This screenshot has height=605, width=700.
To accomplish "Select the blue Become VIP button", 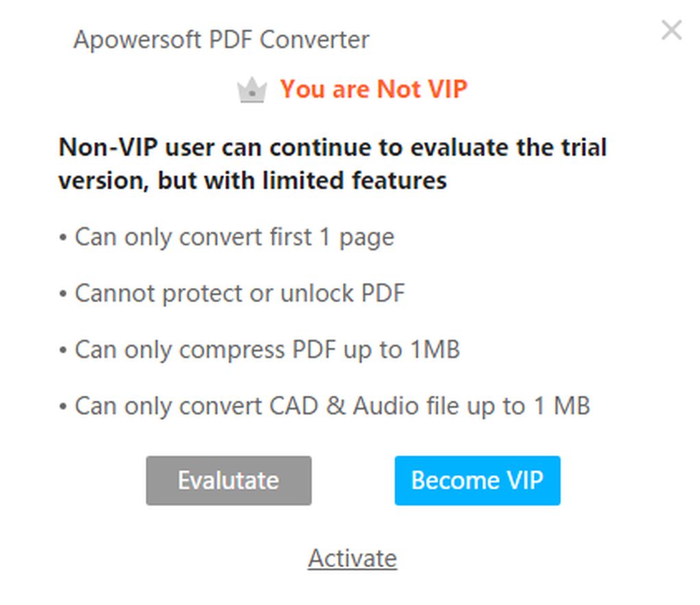I will (x=477, y=481).
